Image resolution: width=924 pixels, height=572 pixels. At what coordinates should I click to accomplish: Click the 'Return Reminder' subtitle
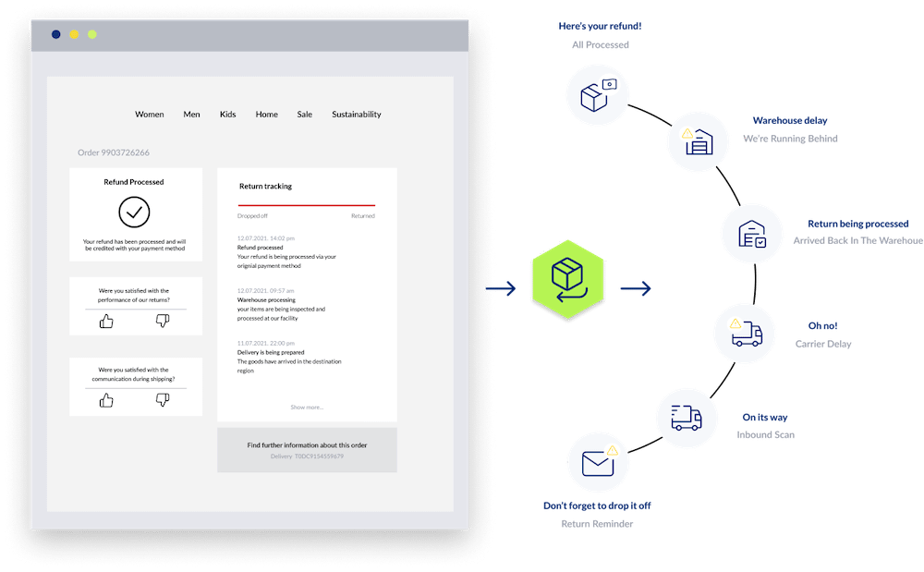597,524
